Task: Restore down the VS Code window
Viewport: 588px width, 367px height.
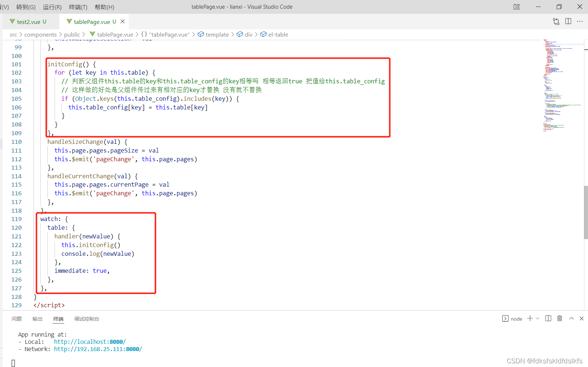Action: click(559, 7)
